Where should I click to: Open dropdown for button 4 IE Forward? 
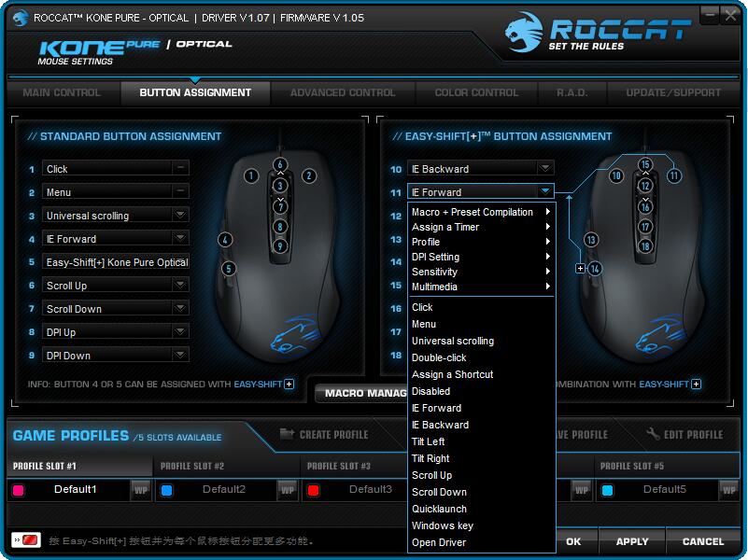pos(180,238)
